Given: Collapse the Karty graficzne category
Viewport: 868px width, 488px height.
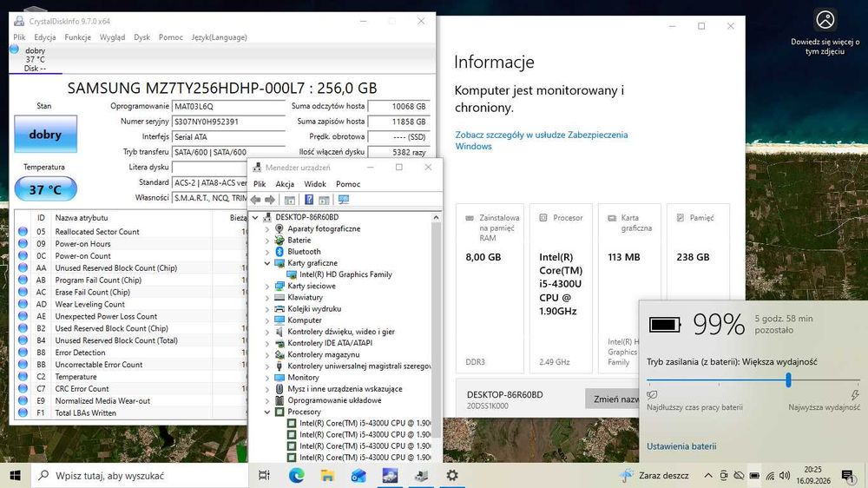Looking at the screenshot, I should coord(266,263).
